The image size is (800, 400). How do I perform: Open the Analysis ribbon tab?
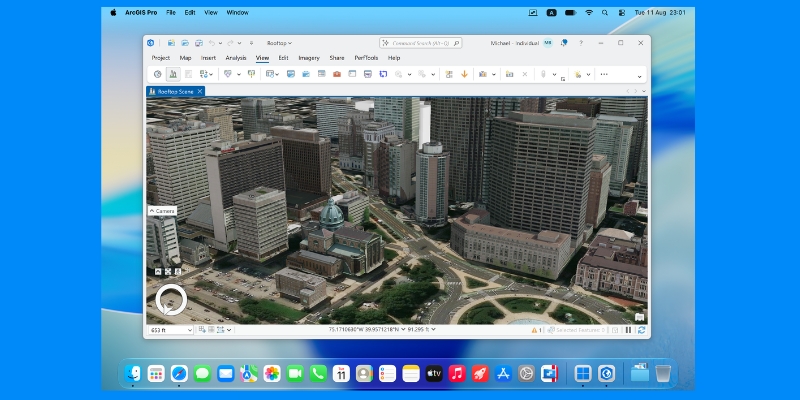[x=236, y=58]
